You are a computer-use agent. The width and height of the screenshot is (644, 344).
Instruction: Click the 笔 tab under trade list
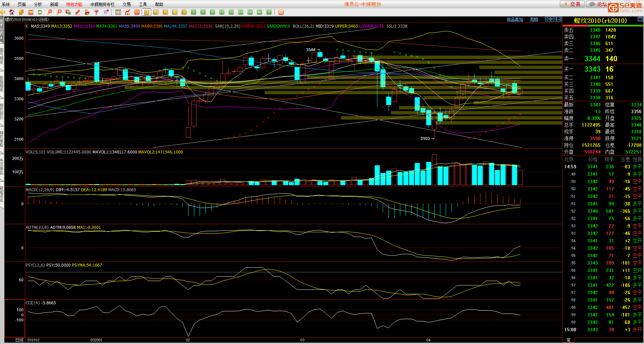click(x=569, y=340)
